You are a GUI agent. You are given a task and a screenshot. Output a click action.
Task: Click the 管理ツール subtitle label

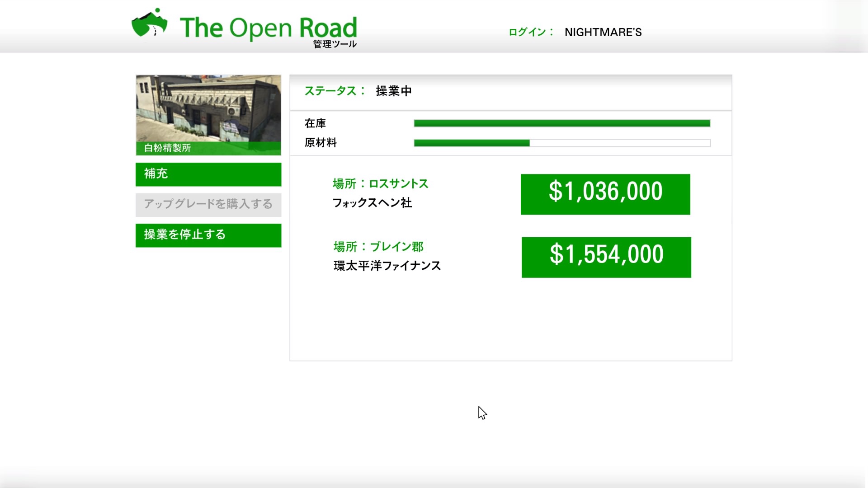point(335,44)
